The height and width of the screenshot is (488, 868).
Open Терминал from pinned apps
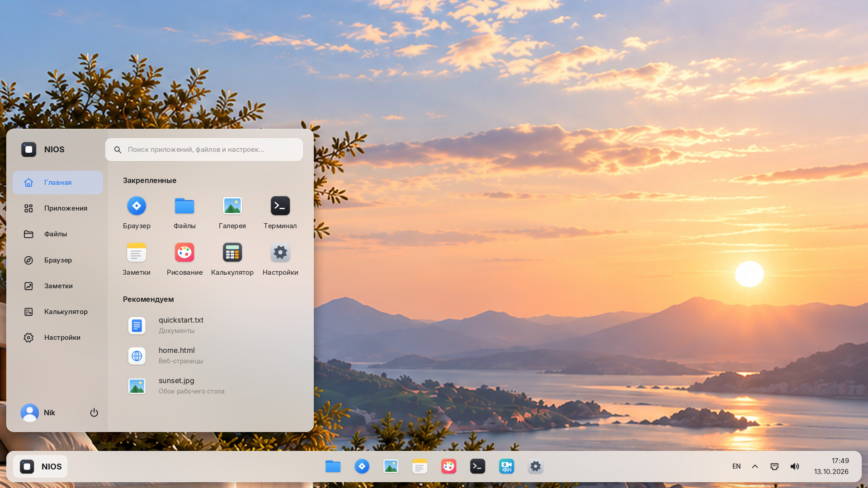point(280,206)
